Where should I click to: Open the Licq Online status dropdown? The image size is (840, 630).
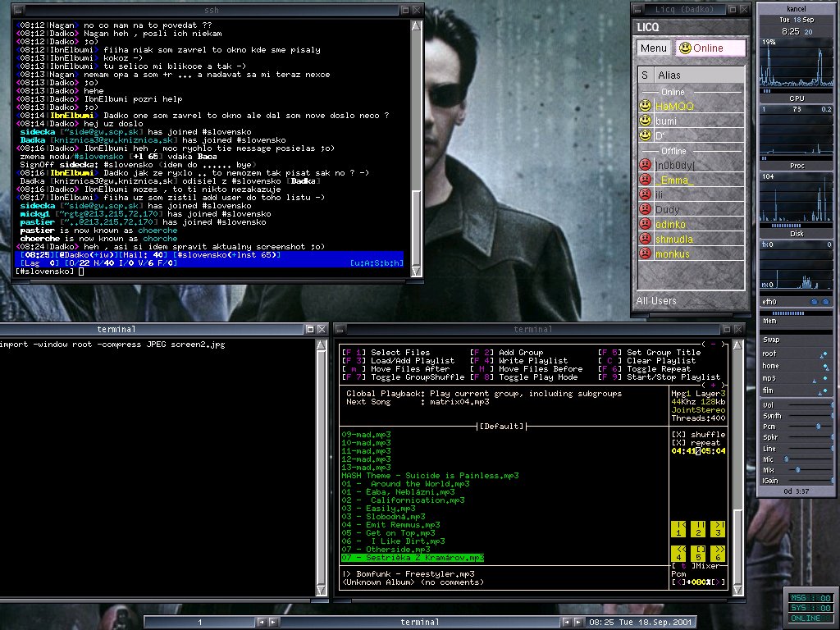pyautogui.click(x=710, y=48)
